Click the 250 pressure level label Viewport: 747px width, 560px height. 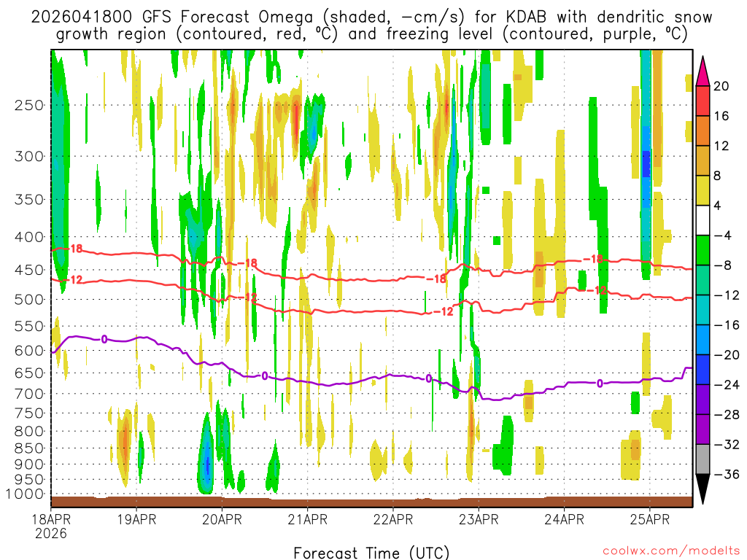[29, 105]
